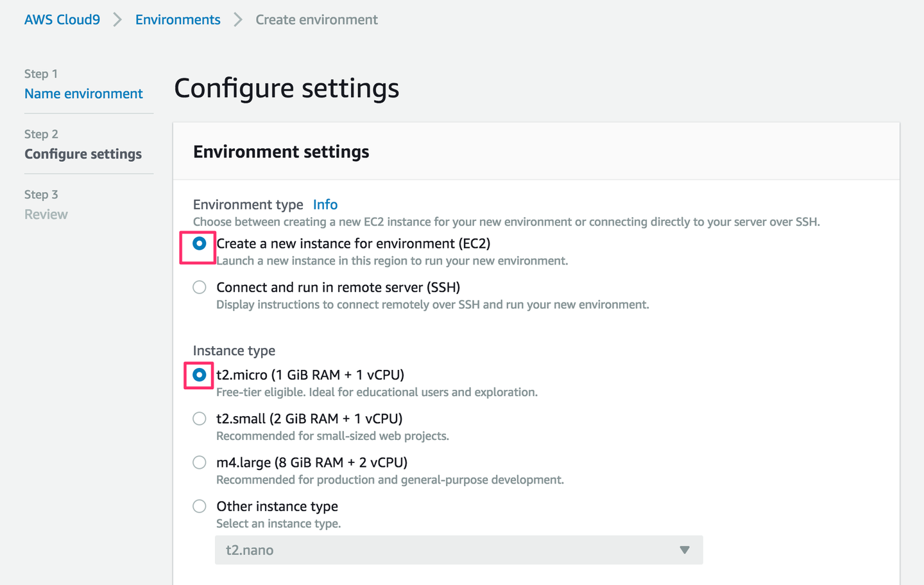Return to Step 1 Name environment

tap(83, 94)
